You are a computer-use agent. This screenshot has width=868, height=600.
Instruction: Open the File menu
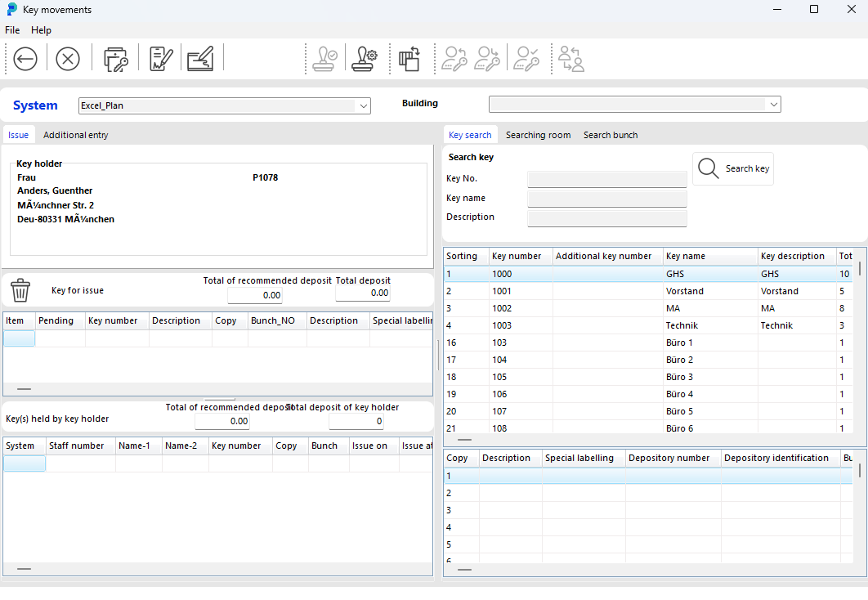[12, 30]
